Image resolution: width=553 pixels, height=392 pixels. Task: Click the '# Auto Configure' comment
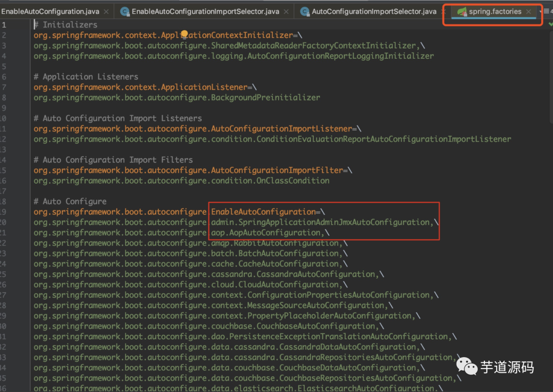click(x=70, y=202)
